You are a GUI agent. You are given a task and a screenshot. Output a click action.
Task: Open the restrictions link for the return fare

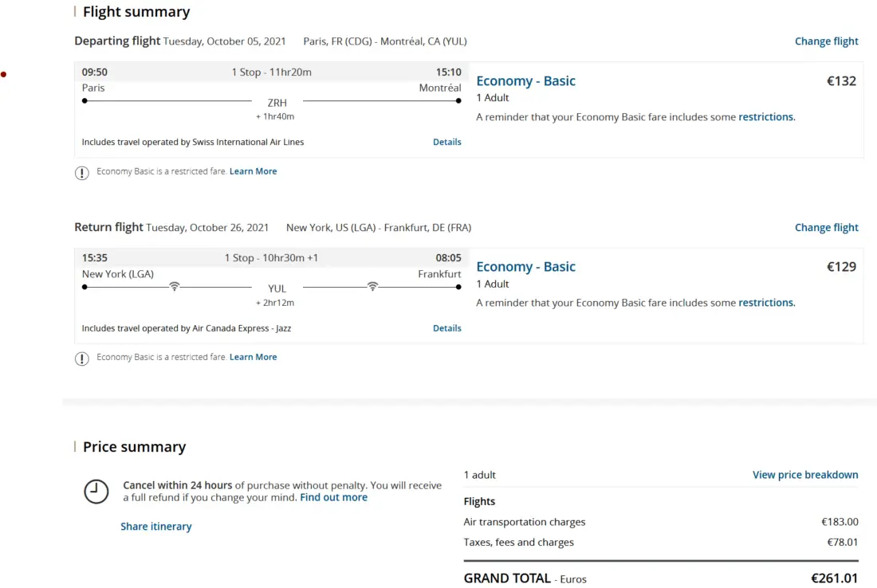tap(765, 303)
